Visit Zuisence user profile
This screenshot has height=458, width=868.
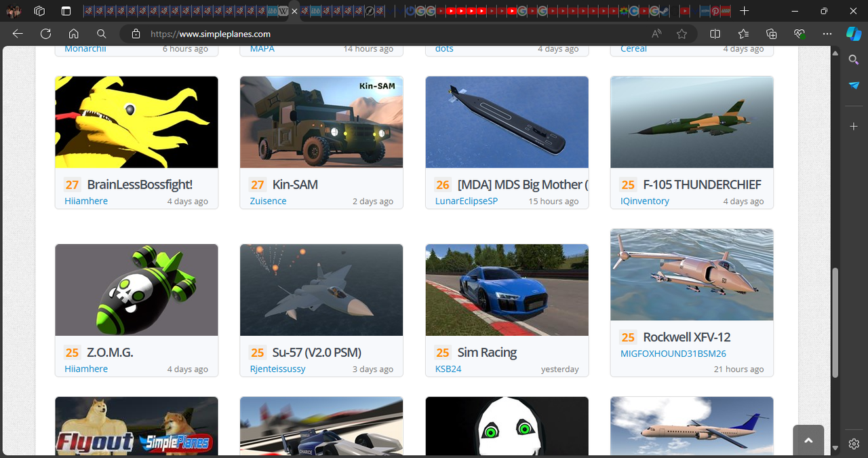[x=268, y=201]
